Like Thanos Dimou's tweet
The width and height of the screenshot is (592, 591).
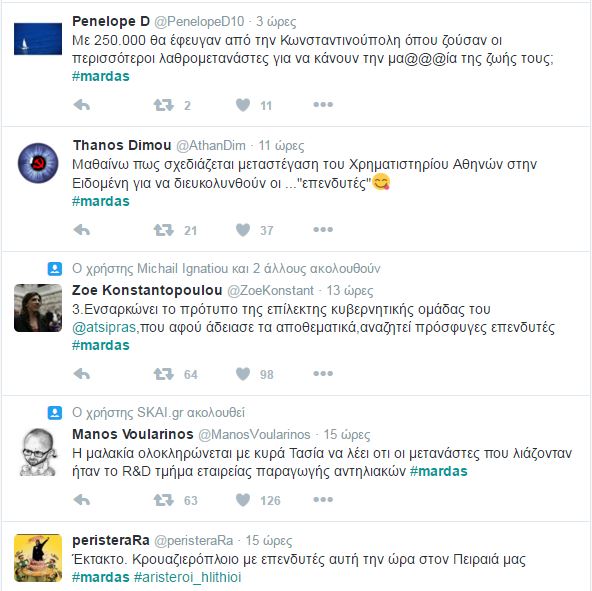pyautogui.click(x=243, y=230)
